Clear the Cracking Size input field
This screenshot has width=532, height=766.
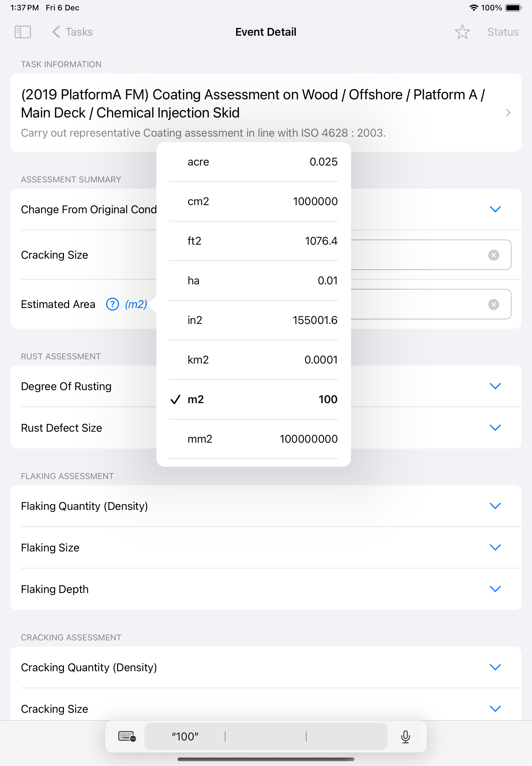[x=493, y=255]
